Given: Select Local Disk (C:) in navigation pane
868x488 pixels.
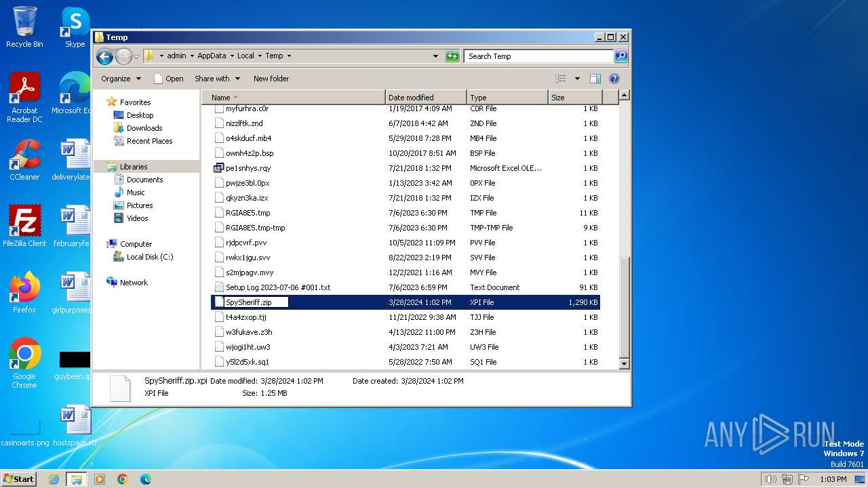Looking at the screenshot, I should coord(149,257).
